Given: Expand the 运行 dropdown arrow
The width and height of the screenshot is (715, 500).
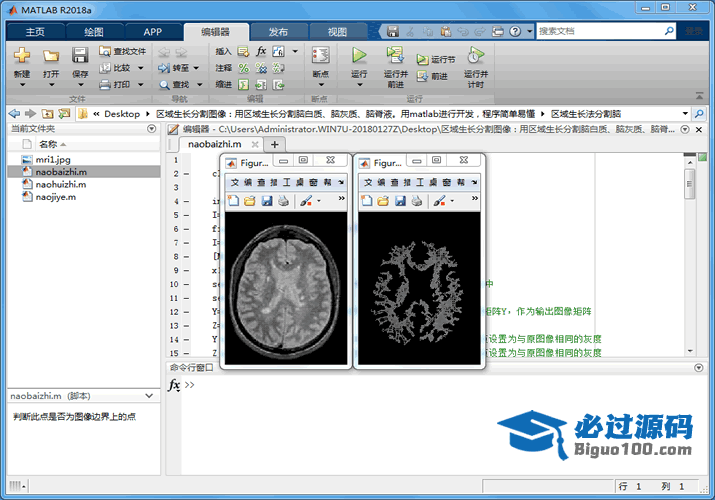Looking at the screenshot, I should (359, 85).
